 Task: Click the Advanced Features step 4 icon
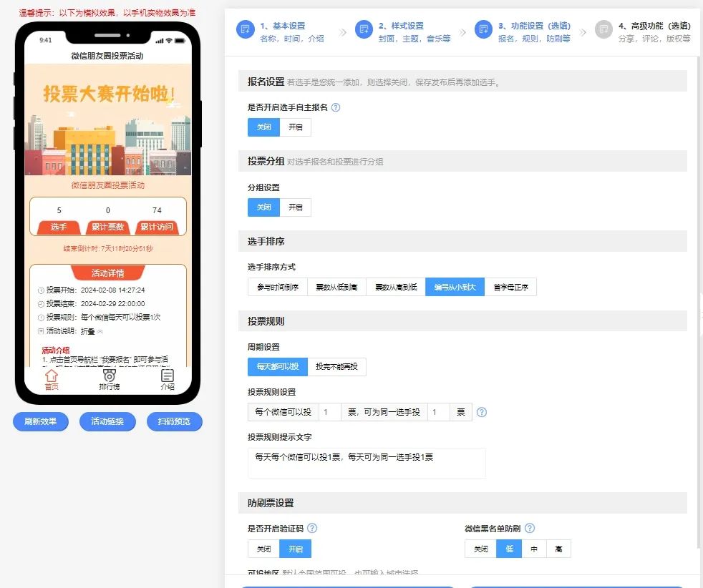pos(604,29)
